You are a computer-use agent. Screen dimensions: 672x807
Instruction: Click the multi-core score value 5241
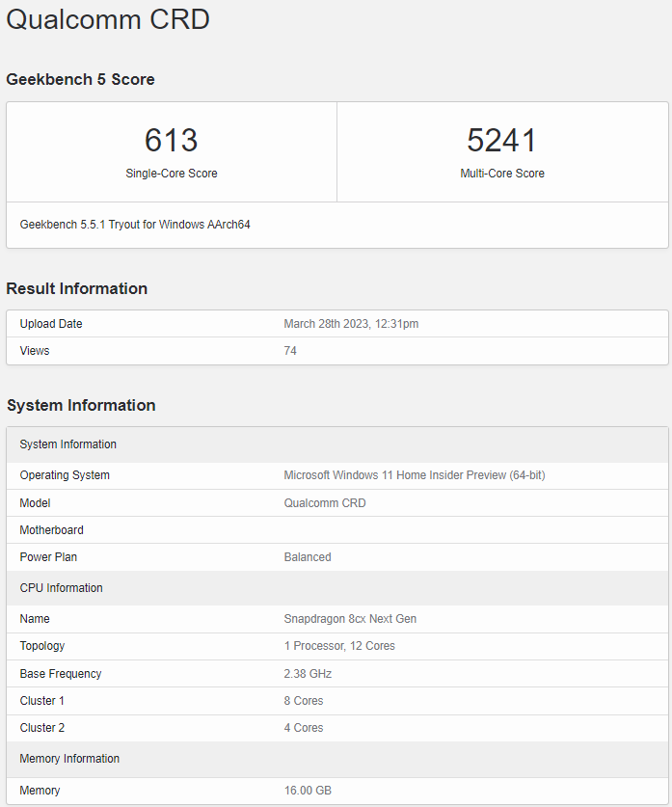click(x=502, y=140)
